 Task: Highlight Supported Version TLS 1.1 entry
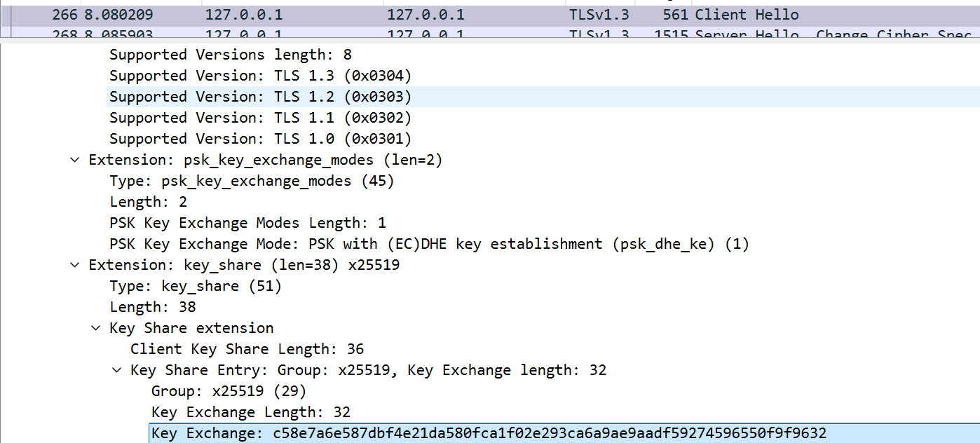(260, 118)
